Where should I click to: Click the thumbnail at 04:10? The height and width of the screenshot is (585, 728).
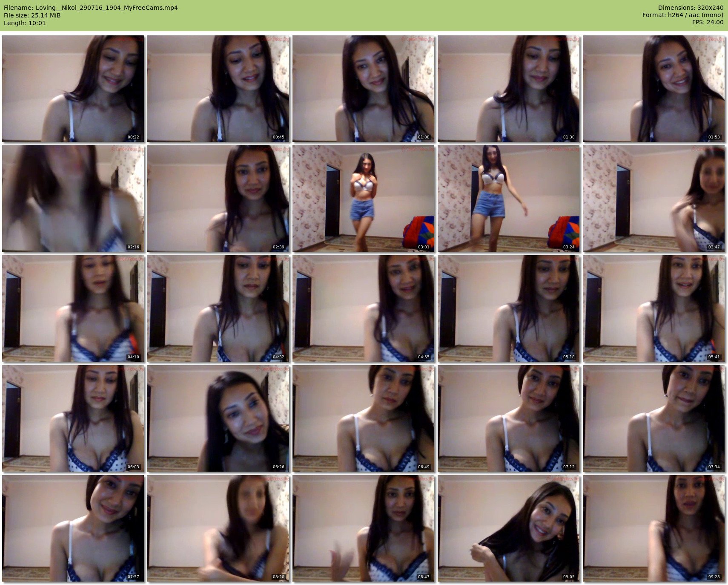tap(73, 308)
